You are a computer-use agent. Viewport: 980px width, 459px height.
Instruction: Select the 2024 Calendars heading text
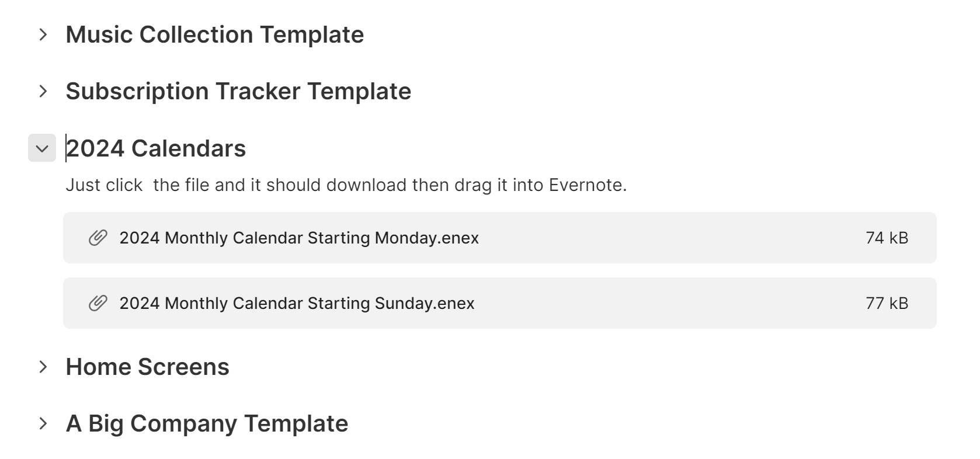pyautogui.click(x=155, y=149)
